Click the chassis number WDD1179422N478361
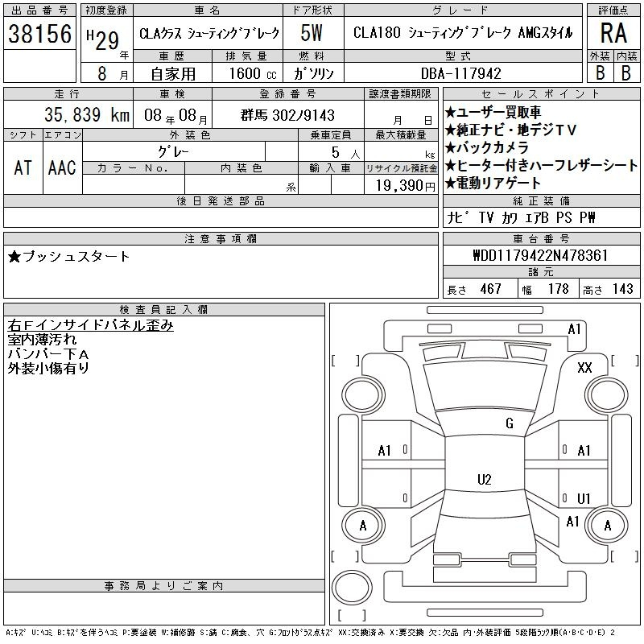 click(540, 255)
